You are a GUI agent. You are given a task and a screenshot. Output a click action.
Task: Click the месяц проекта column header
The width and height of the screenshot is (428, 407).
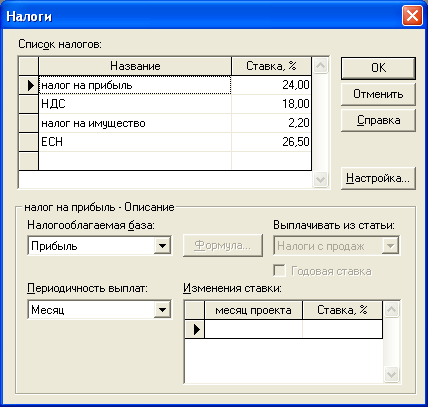253,310
